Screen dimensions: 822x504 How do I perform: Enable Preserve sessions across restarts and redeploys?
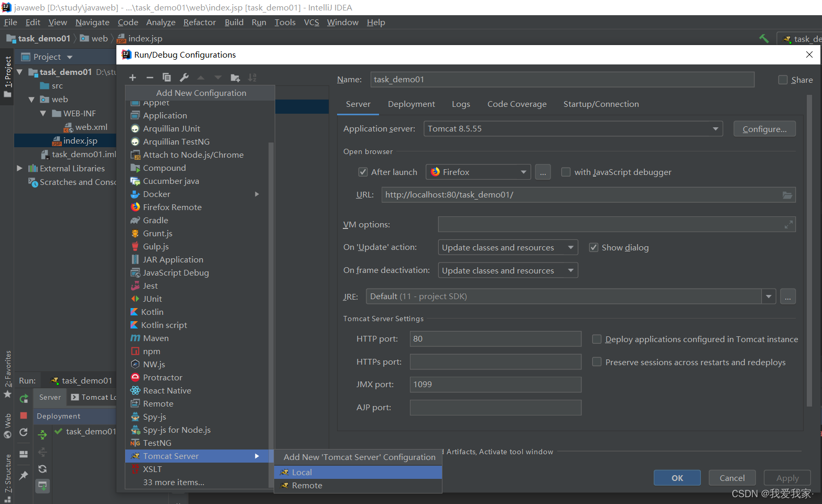pos(597,362)
